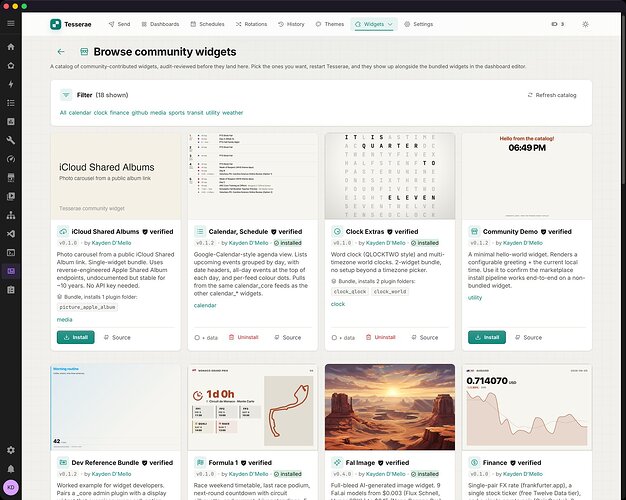626x500 pixels.
Task: Filter widgets by 'calendar' tag in filter bar
Action: [80, 113]
